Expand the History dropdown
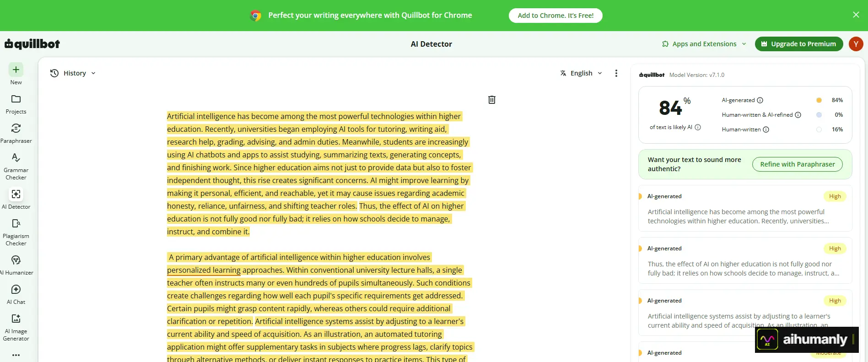868x362 pixels. 73,73
